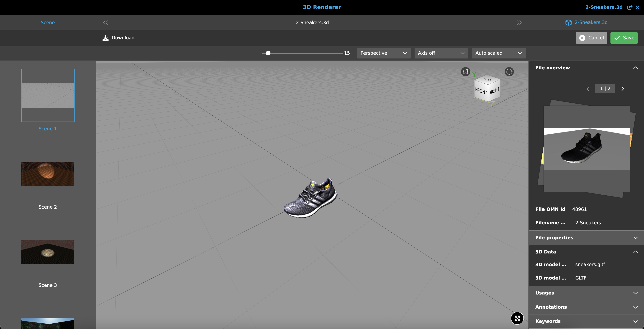Select the Scene 2 thumbnail

[48, 174]
